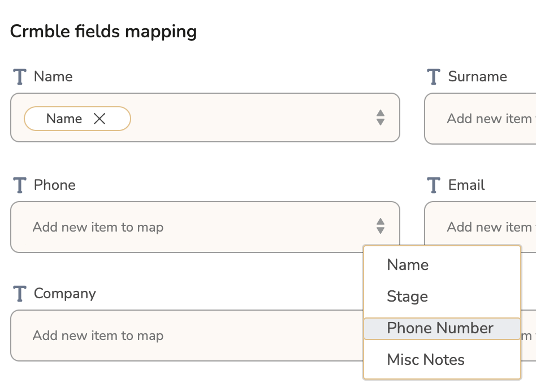Choose Stage option in dropdown list
536x392 pixels.
407,297
